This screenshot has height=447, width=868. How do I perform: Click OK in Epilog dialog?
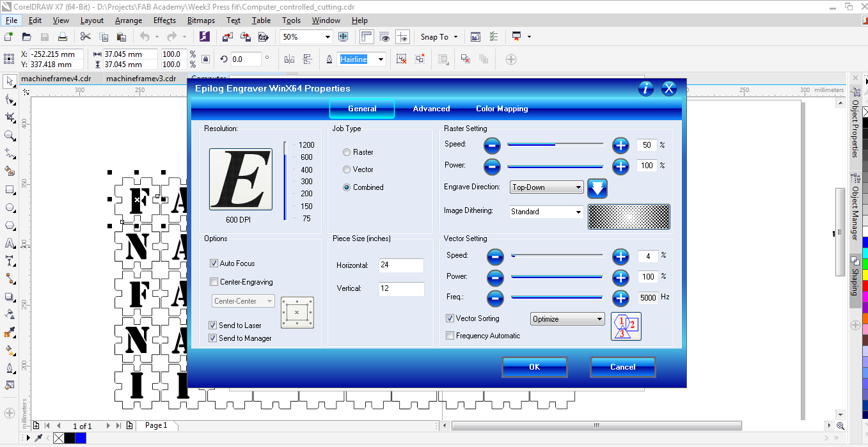point(535,367)
